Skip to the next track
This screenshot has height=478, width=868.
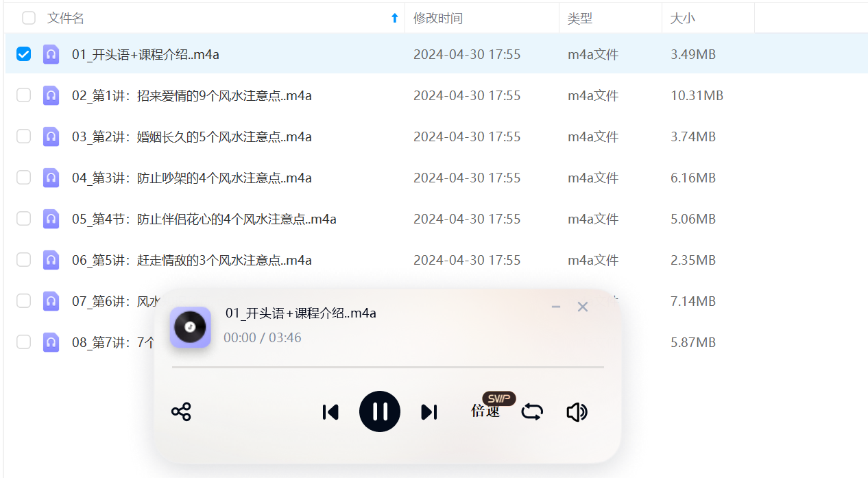(429, 411)
